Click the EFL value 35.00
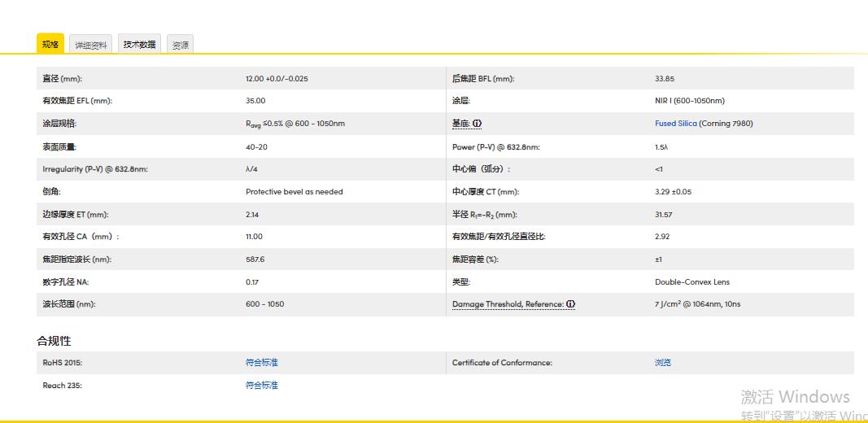868x423 pixels. coord(255,101)
